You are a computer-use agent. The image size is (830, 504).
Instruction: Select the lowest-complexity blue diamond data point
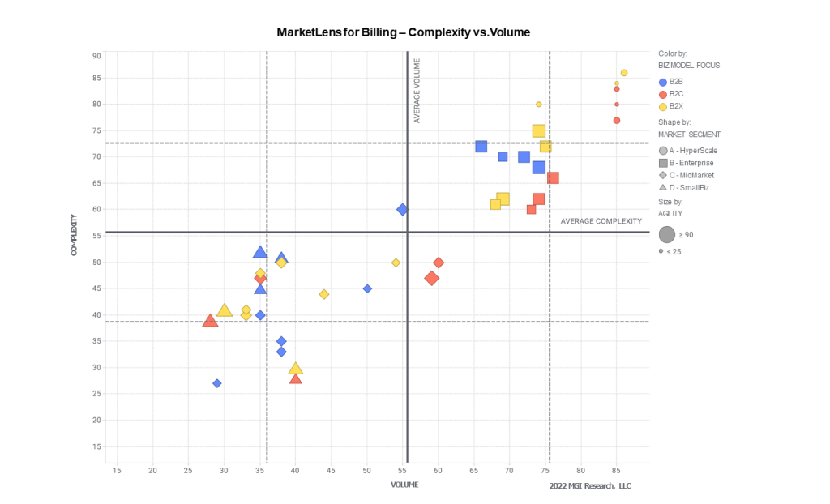(217, 383)
